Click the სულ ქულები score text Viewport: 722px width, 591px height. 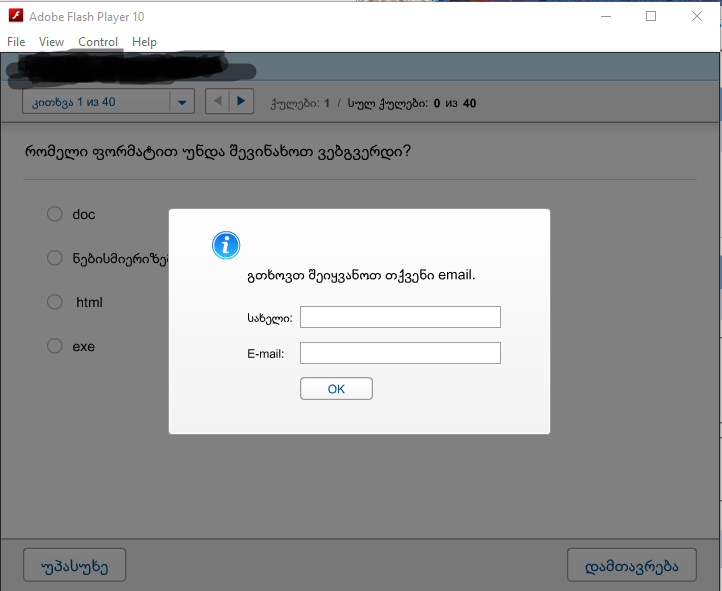pyautogui.click(x=412, y=103)
